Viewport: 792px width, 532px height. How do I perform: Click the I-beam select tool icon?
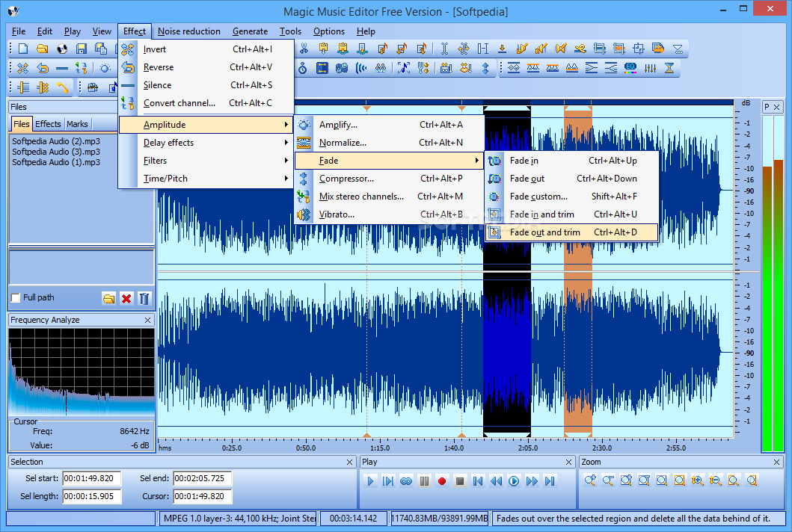(x=444, y=49)
